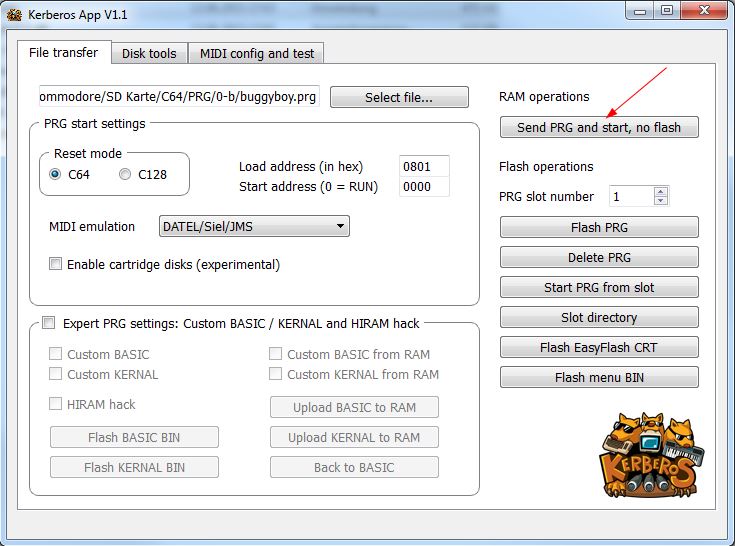This screenshot has height=546, width=735.
Task: Select the C64 reset mode
Action: coord(56,174)
